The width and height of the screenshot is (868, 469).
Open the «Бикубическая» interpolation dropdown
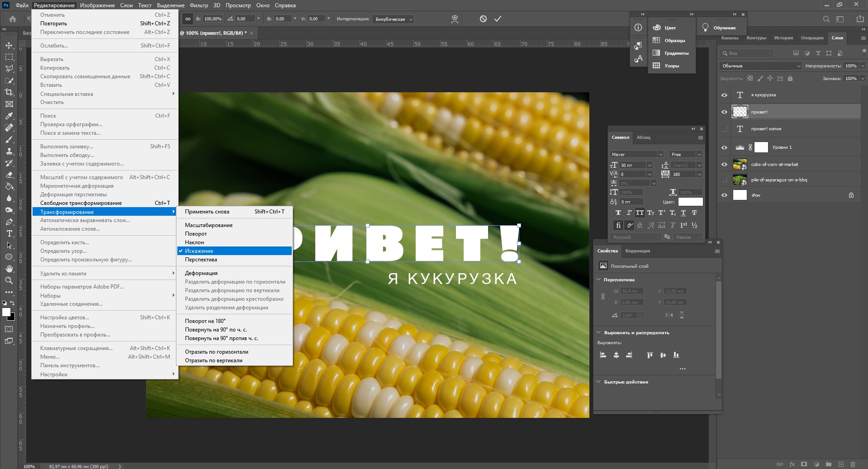[394, 19]
